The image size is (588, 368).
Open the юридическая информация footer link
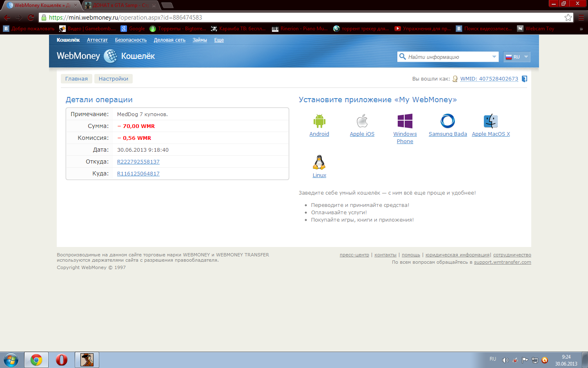coord(457,255)
